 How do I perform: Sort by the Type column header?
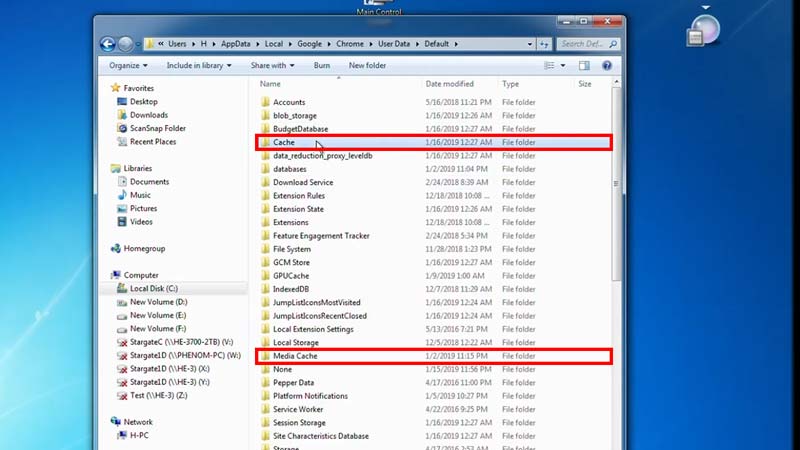point(510,84)
